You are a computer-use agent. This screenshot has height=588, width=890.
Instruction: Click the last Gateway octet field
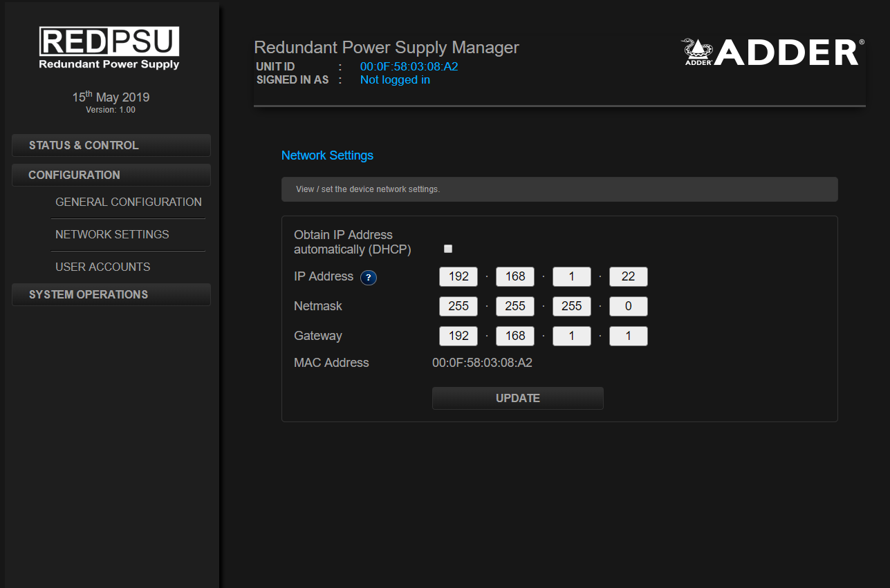pos(628,336)
